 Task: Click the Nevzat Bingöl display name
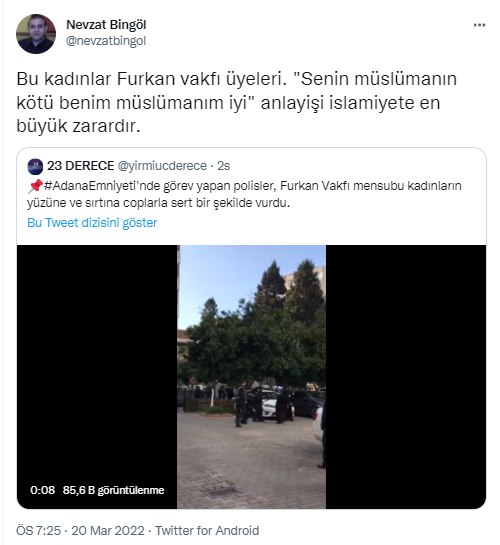[x=106, y=25]
